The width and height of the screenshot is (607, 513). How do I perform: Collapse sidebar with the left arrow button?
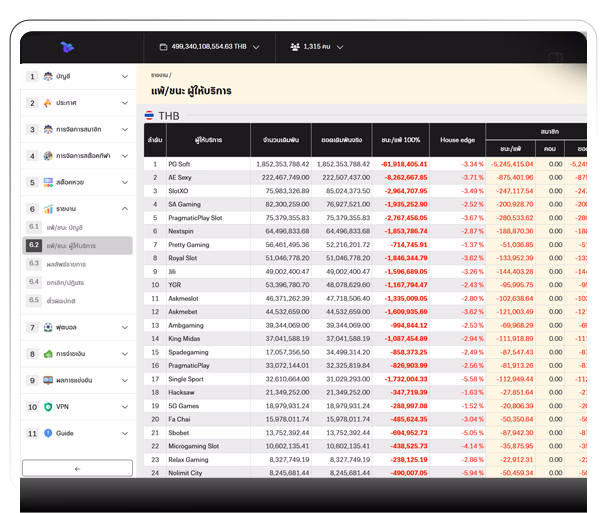[77, 468]
